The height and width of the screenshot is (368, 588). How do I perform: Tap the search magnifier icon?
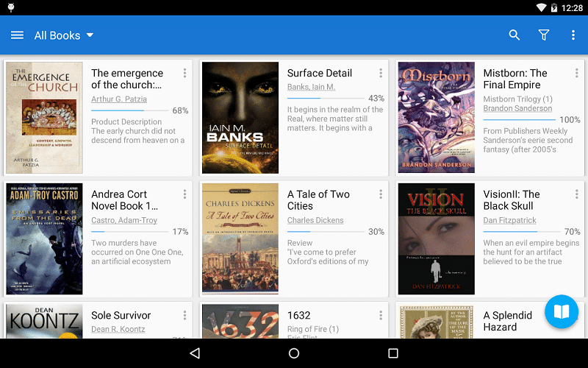pos(514,35)
